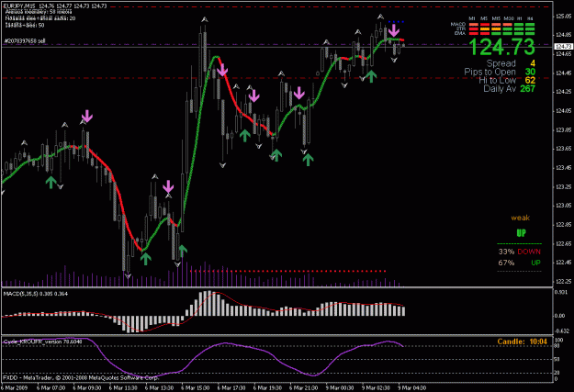Click the orange 'weak' trend label
The image size is (574, 392).
(x=520, y=218)
